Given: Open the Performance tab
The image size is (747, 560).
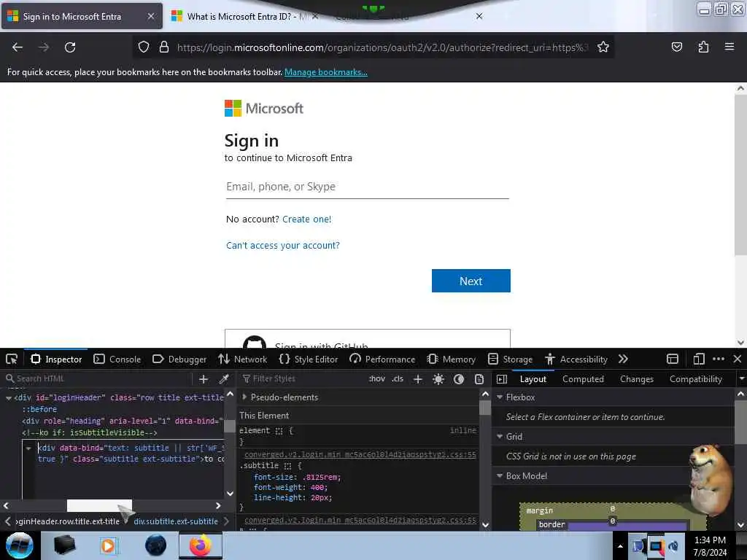Looking at the screenshot, I should tap(382, 359).
